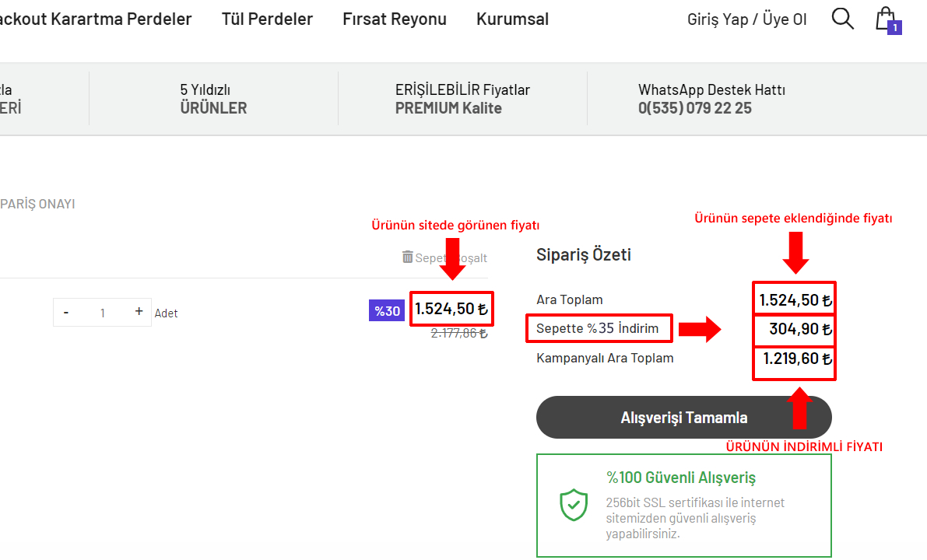Click the WhatsApp Destek Hattı phone number
The width and height of the screenshot is (927, 560).
pyautogui.click(x=695, y=108)
